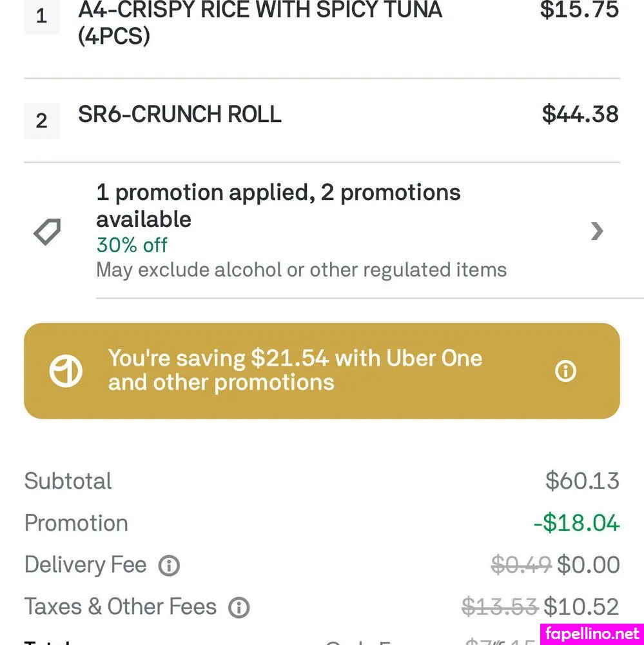
Task: Select the green -$18.04 promotion amount
Action: 576,523
